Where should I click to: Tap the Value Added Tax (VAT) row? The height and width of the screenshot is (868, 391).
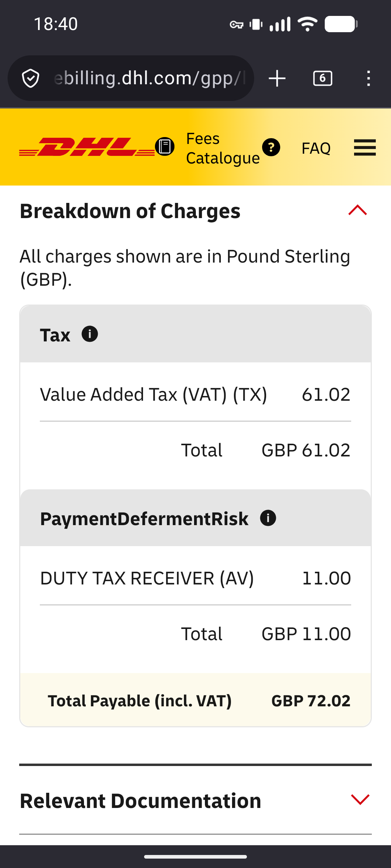(195, 395)
